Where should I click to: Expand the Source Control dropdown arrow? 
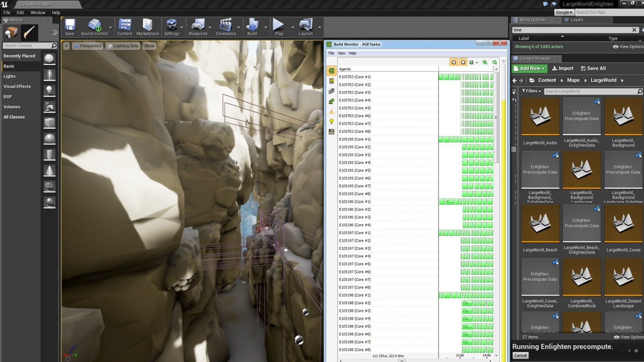point(111,27)
